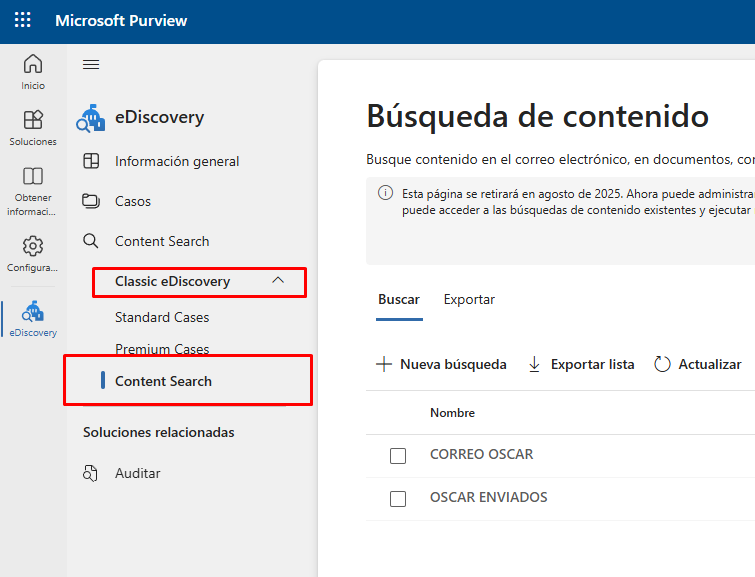The image size is (755, 577).
Task: Click the eDiscovery logo icon in nav header
Action: [91, 118]
